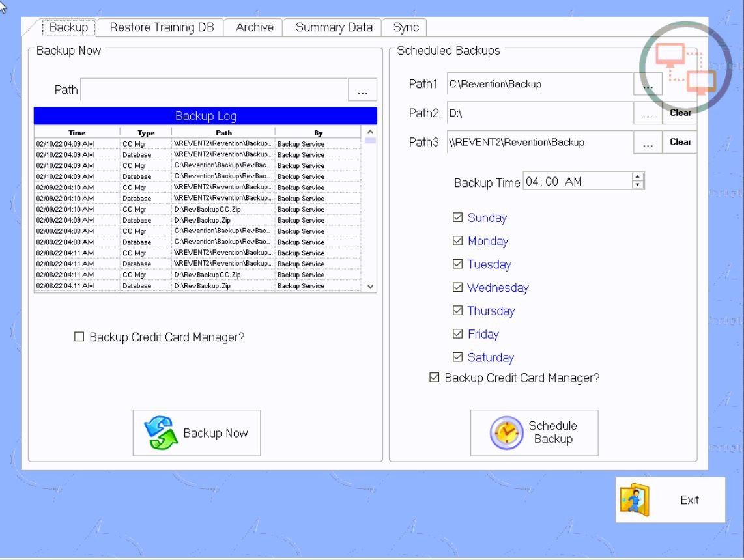744x560 pixels.
Task: Click the Backup Now Path input field
Action: (214, 90)
